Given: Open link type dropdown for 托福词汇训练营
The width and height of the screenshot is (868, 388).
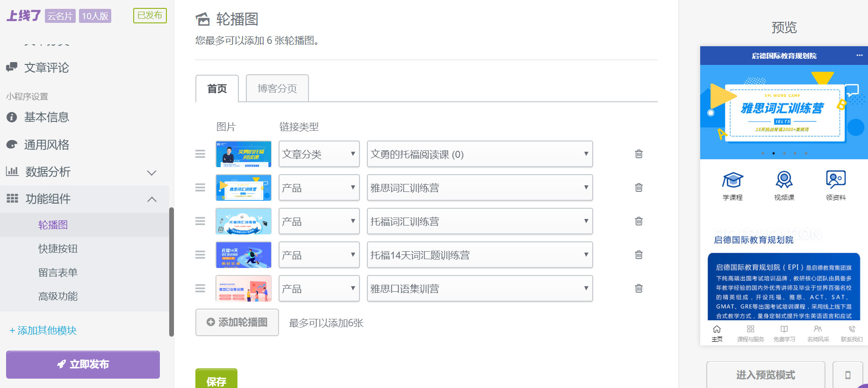Looking at the screenshot, I should point(319,221).
